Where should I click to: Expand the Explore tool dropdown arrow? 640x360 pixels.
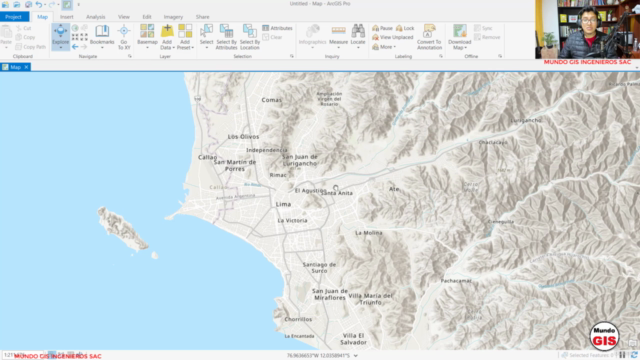coord(60,48)
